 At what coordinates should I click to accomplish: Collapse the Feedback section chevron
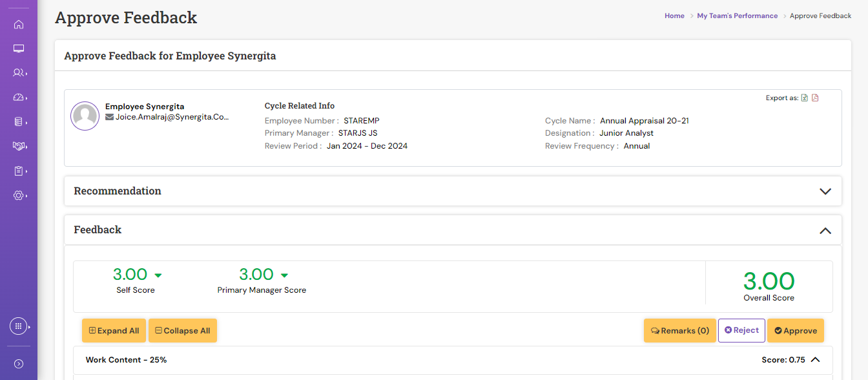pyautogui.click(x=825, y=230)
